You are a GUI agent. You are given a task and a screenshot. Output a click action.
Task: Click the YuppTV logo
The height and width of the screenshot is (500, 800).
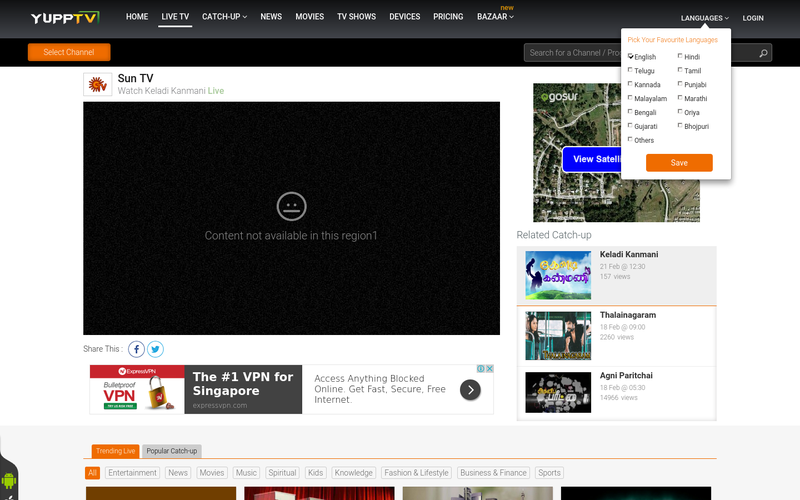[65, 18]
